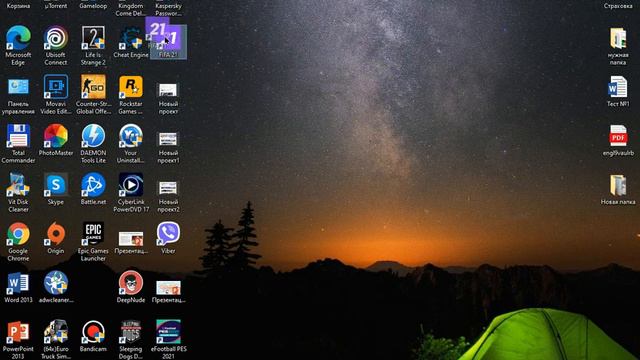Image resolution: width=640 pixels, height=360 pixels.
Task: Select the Новый проект2 file
Action: (x=168, y=196)
